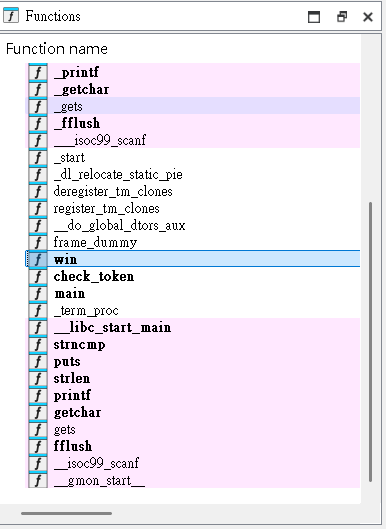The height and width of the screenshot is (529, 386).
Task: Click function icon beside _dl_relocate_static_pie
Action: (x=38, y=174)
